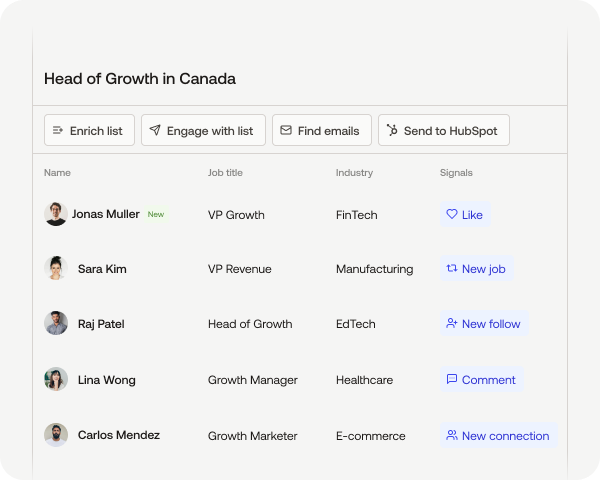
Task: Click the Comment speech bubble icon
Action: [x=452, y=380]
